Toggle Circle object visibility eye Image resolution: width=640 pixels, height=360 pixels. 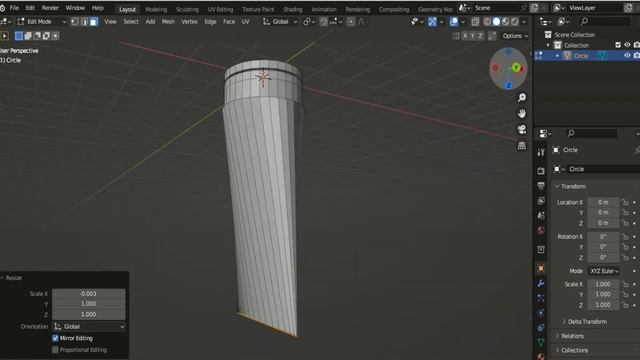click(627, 56)
